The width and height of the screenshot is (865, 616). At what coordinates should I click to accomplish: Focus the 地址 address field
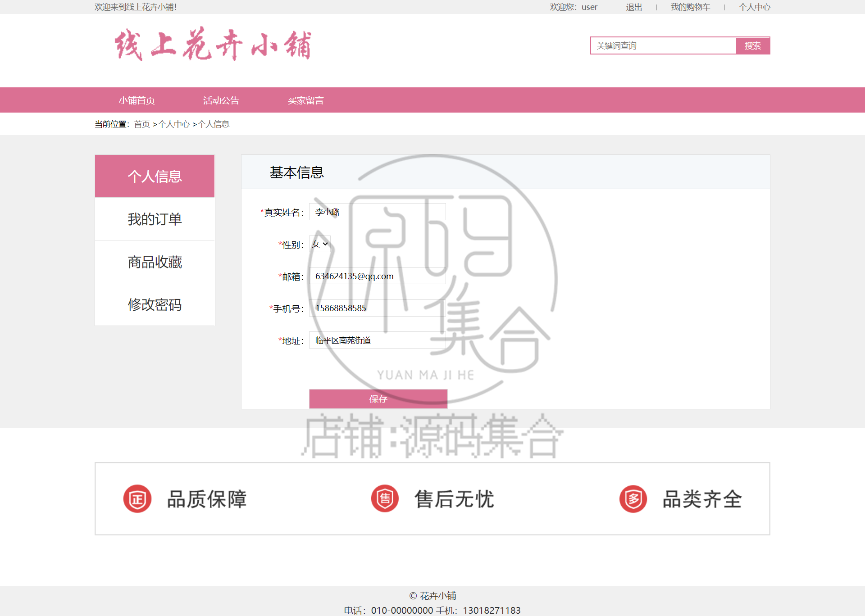378,340
